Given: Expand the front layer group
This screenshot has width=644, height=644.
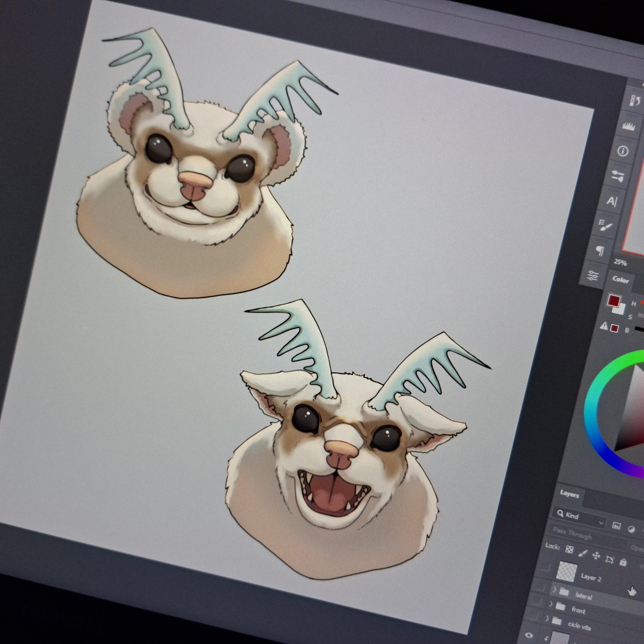Looking at the screenshot, I should point(551,604).
